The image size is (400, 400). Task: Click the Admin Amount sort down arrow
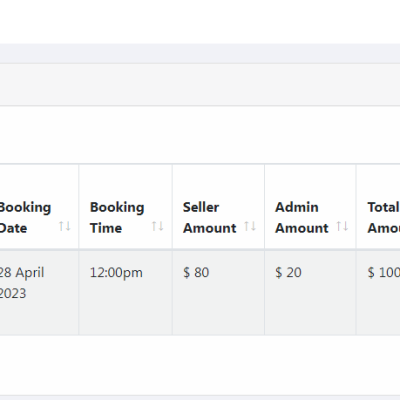pyautogui.click(x=346, y=226)
